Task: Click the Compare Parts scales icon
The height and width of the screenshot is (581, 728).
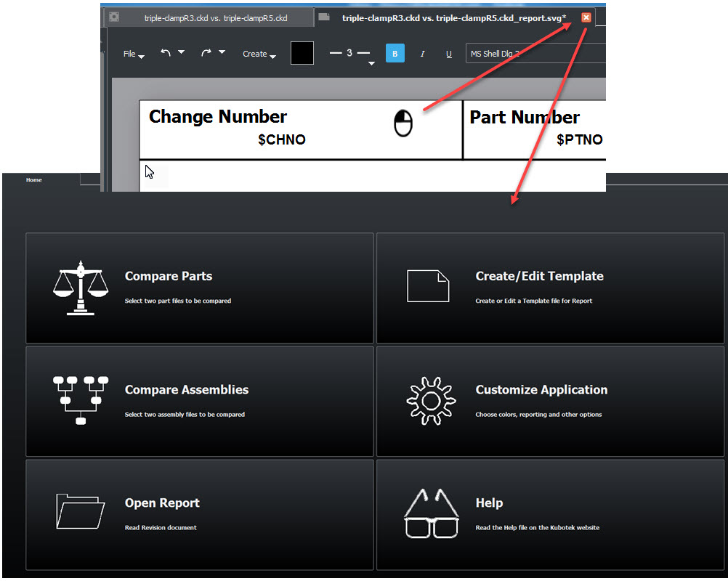Action: [79, 288]
